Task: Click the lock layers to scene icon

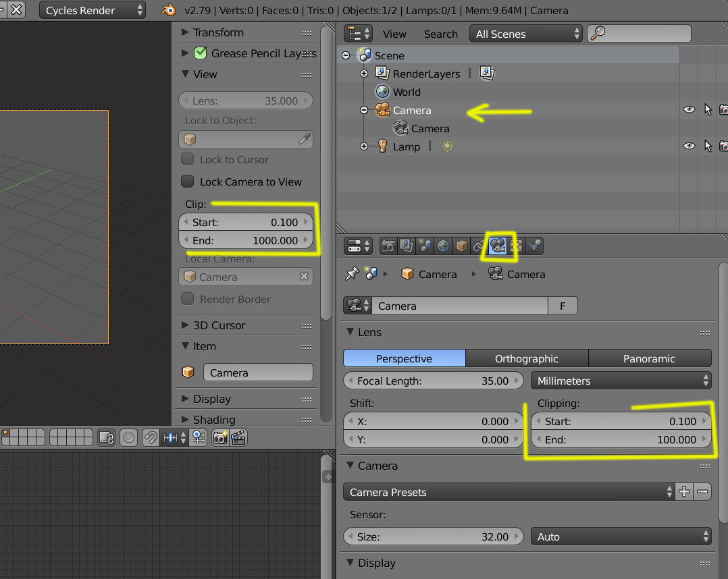Action: tap(106, 437)
